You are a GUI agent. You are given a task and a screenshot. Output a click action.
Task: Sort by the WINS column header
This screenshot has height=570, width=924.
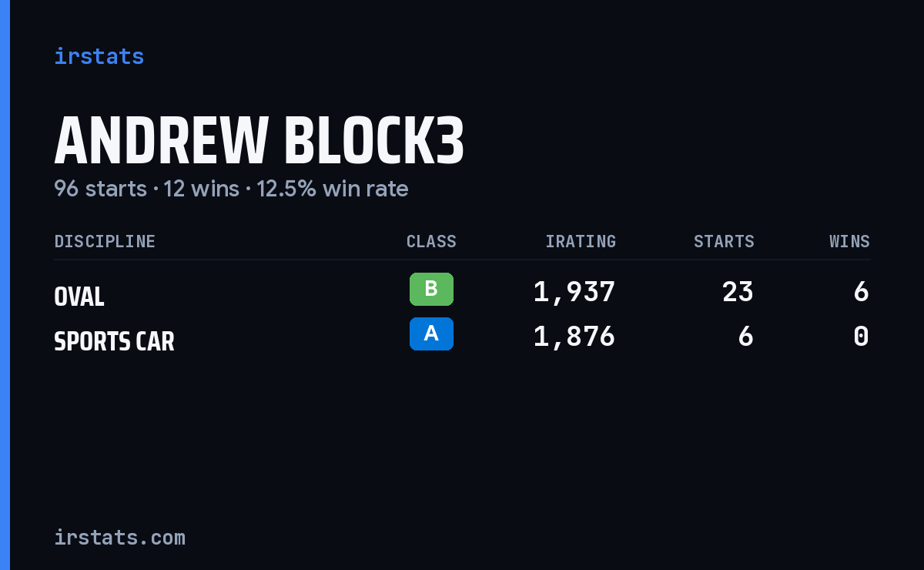849,241
